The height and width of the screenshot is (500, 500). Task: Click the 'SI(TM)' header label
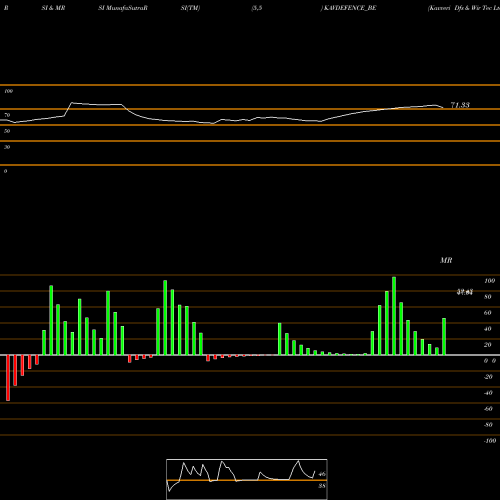point(190,8)
